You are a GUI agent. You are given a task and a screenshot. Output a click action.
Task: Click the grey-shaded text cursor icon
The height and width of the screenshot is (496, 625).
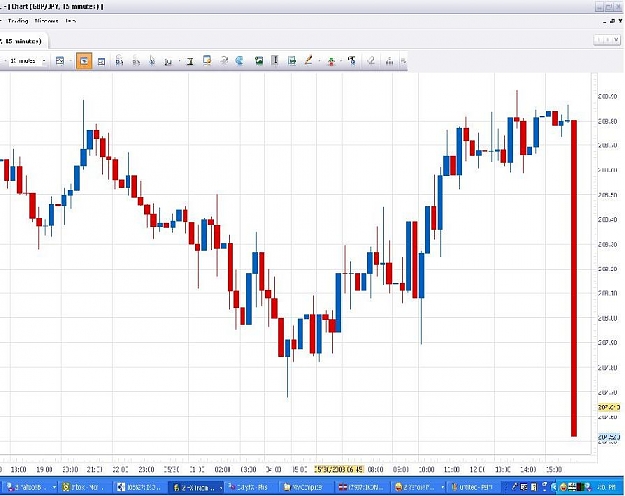(x=275, y=61)
